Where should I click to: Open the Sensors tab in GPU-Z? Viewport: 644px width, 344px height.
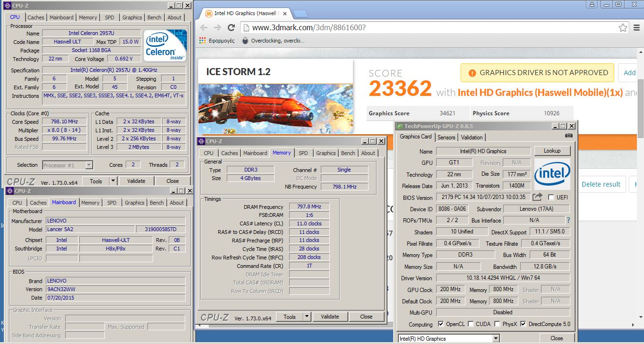[x=446, y=138]
